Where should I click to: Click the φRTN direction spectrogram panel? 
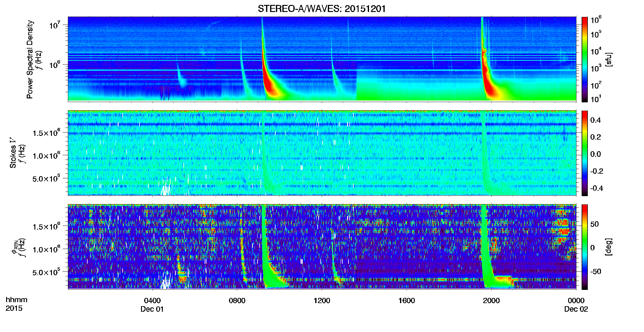[x=322, y=247]
